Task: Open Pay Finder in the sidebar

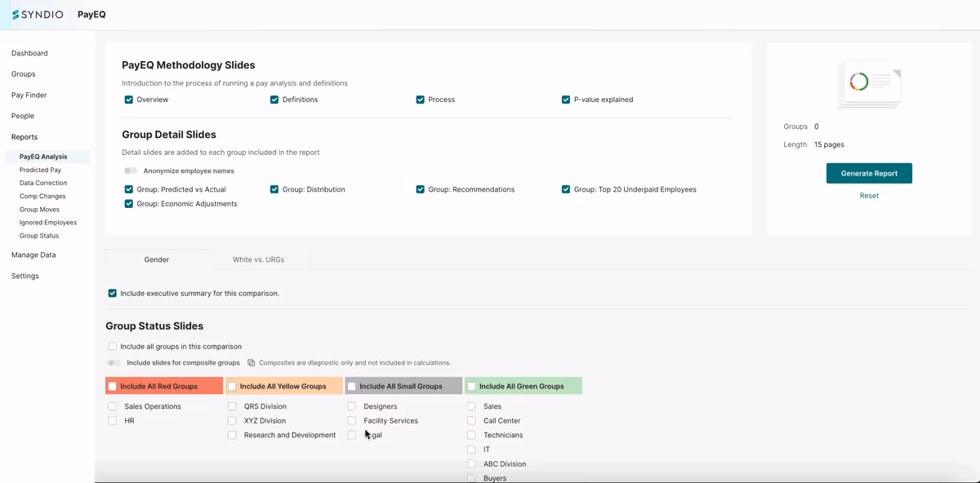Action: pyautogui.click(x=29, y=95)
